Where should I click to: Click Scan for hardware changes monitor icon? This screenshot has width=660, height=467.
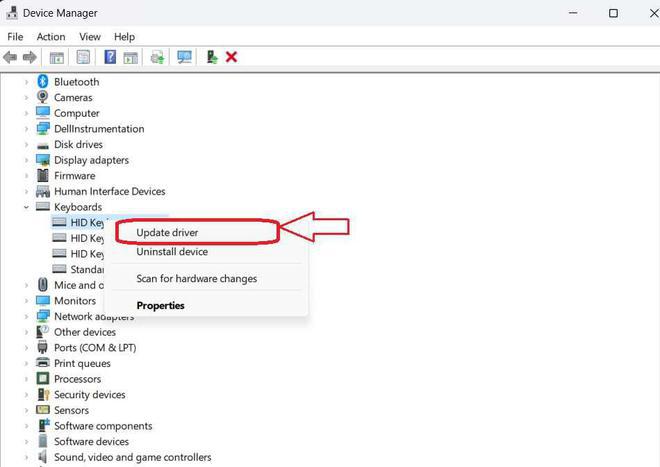[x=184, y=57]
